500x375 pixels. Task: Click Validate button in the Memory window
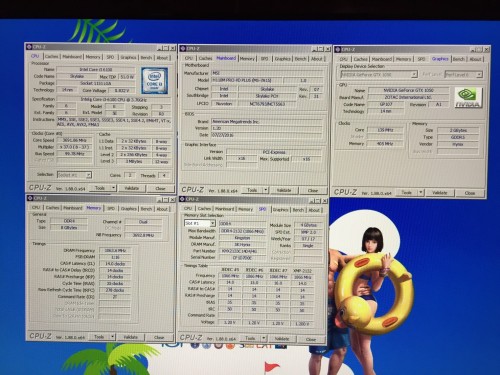[131, 337]
